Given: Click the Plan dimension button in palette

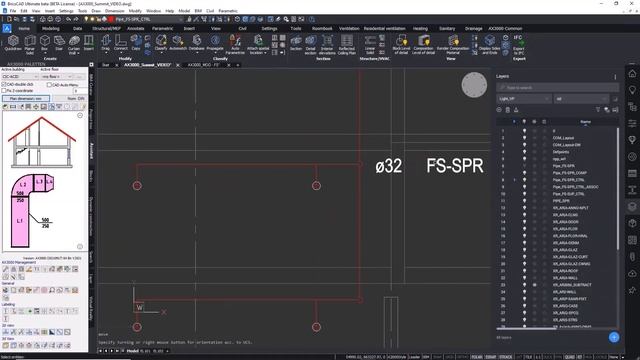Looking at the screenshot, I should click(26, 98).
